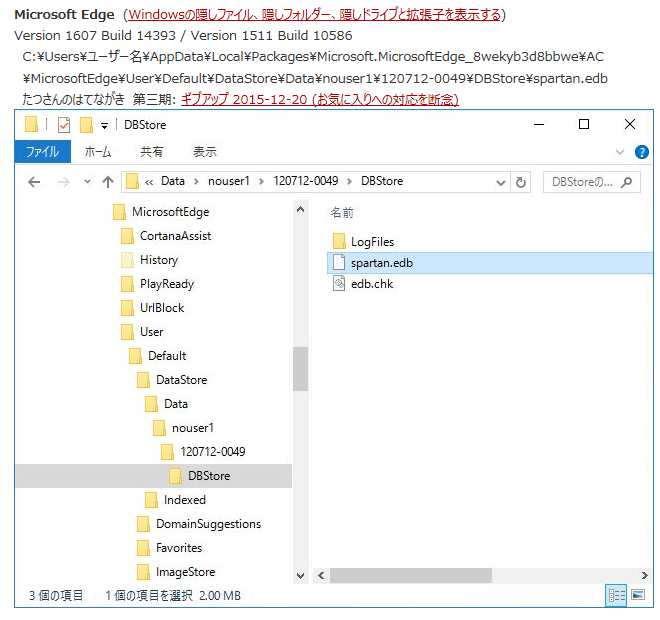Switch to the ホーム ribbon tab
Viewport: 660px width, 620px height.
point(98,152)
